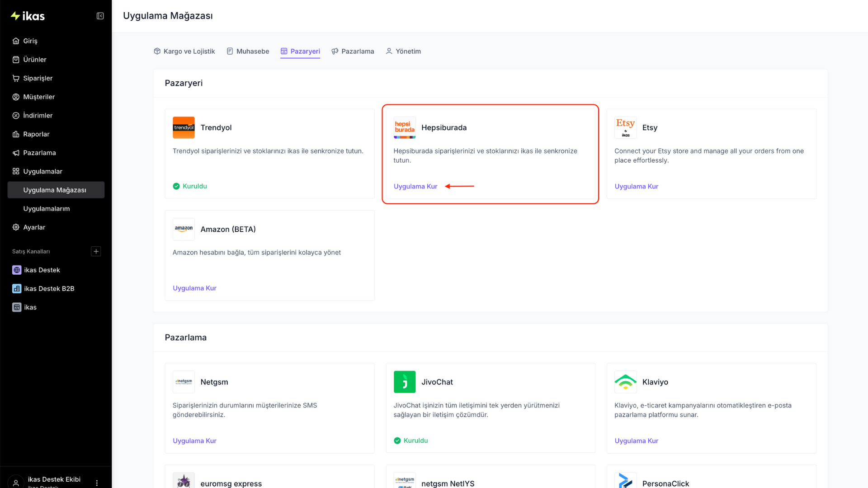The height and width of the screenshot is (488, 868).
Task: Click the ikas store channel icon
Action: (17, 307)
